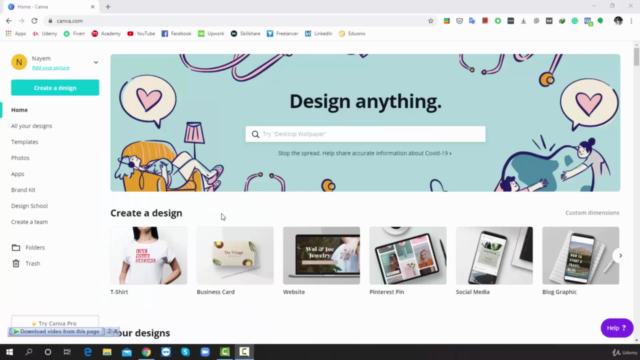Screen dimensions: 640x360
Task: Expand the Nayem account dropdown
Action: pyautogui.click(x=96, y=62)
